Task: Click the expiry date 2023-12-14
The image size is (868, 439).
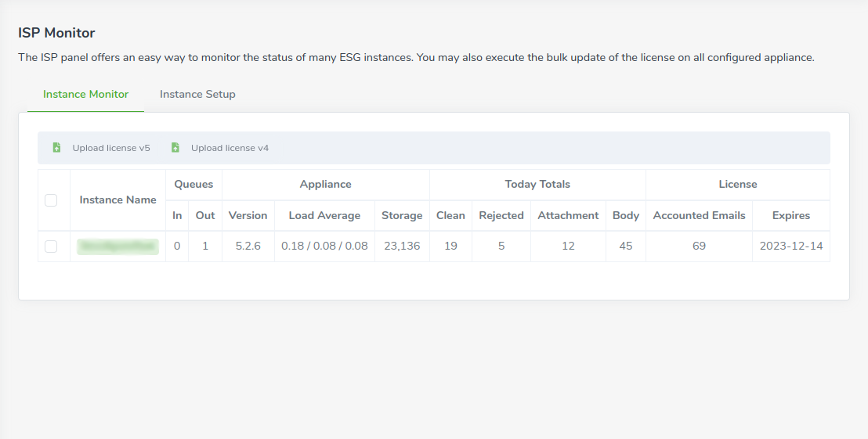Action: 791,246
